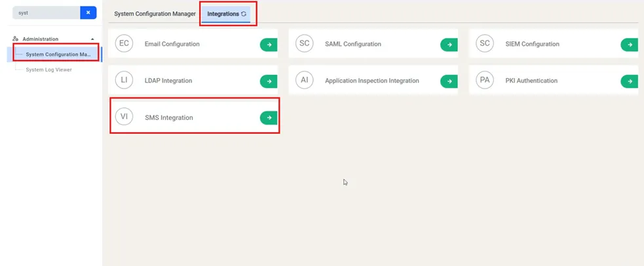Open the LDAP Integration label
This screenshot has height=266, width=644.
click(x=168, y=81)
